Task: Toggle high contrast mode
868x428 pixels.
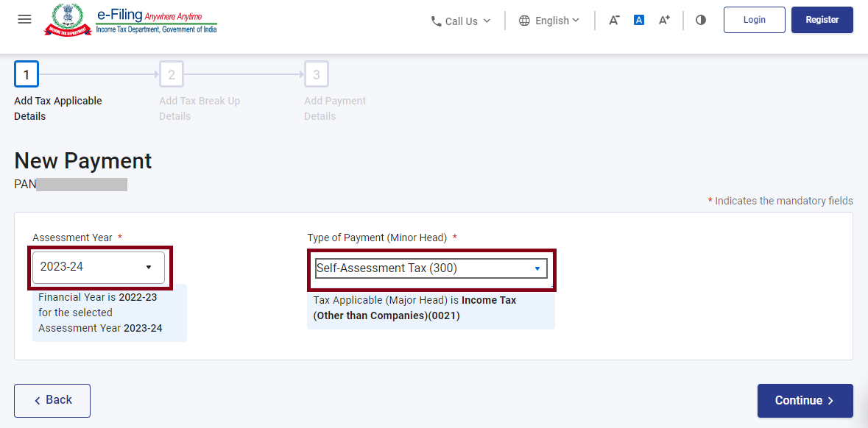Action: pyautogui.click(x=701, y=20)
